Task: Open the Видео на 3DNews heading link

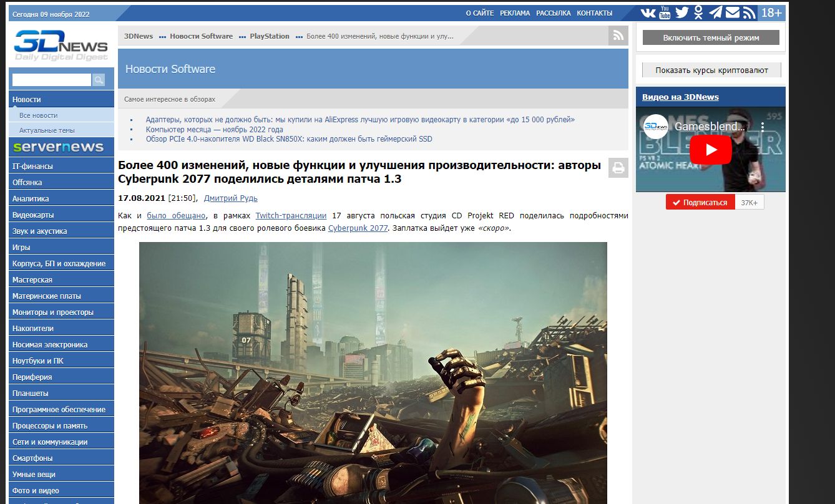Action: pos(680,97)
